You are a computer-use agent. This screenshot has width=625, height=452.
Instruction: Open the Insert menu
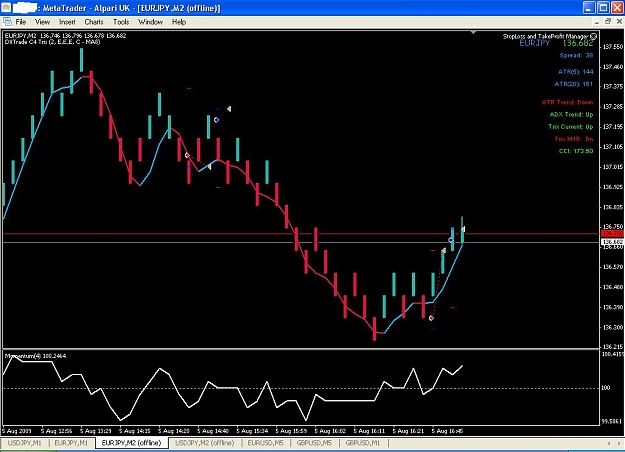point(67,22)
